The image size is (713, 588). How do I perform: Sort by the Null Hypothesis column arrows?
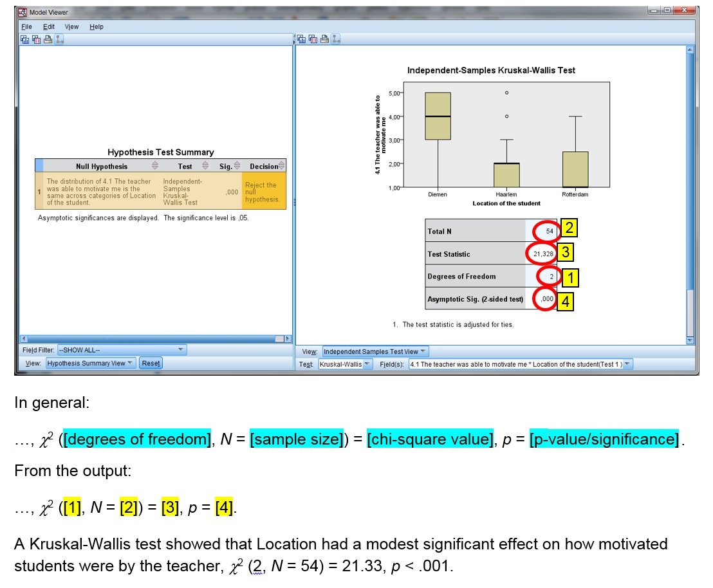point(154,166)
